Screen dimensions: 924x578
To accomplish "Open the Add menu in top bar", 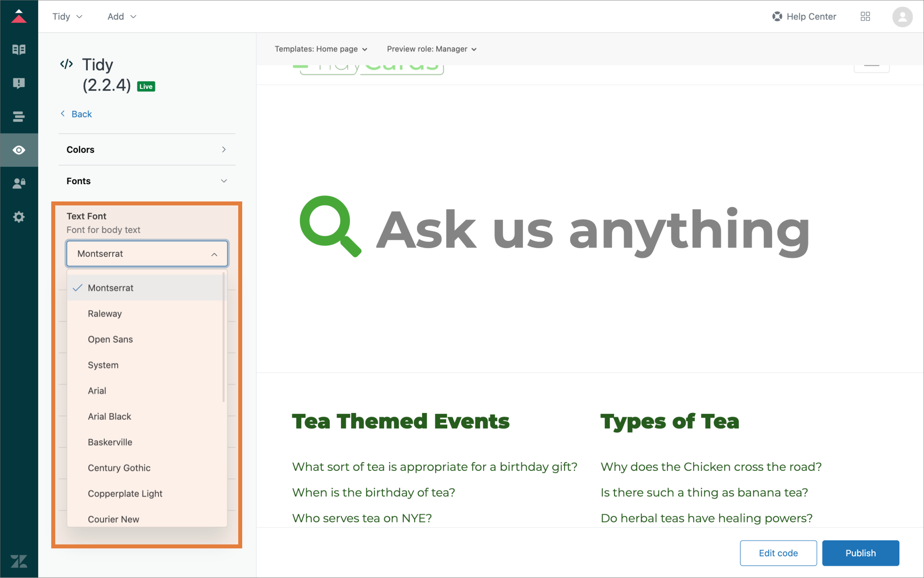I will (122, 17).
